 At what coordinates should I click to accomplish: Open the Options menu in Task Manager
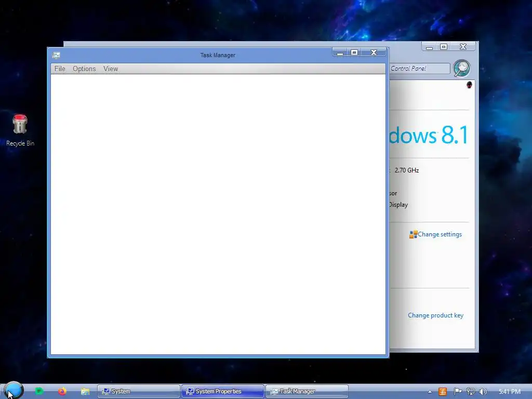(84, 69)
